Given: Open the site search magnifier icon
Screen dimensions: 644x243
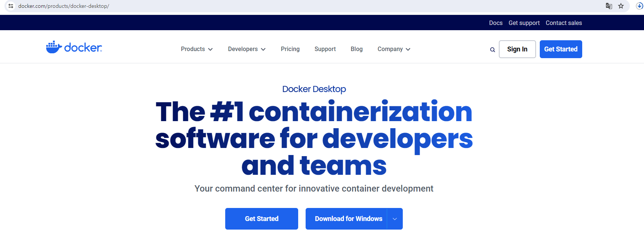Looking at the screenshot, I should [492, 50].
